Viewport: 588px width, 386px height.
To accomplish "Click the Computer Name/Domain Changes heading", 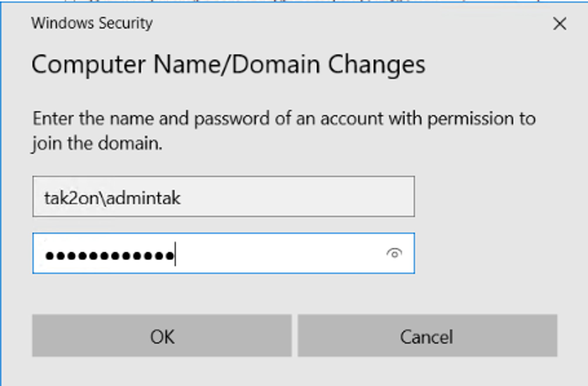I will coord(228,65).
